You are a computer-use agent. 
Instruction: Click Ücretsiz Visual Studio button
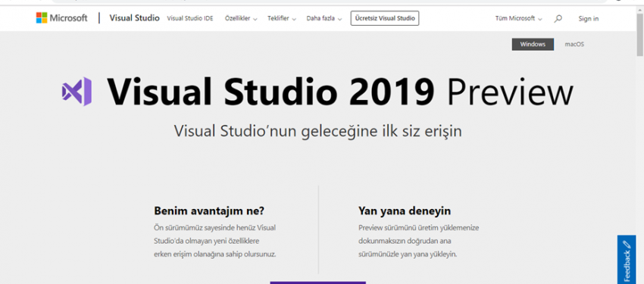pos(385,18)
